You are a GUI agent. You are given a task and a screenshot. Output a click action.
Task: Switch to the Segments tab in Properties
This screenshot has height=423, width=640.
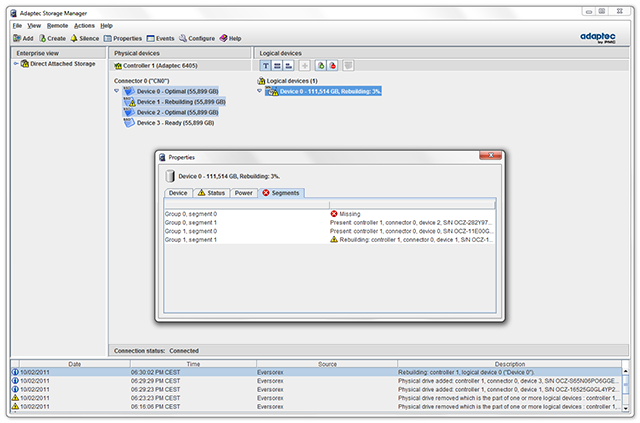[x=281, y=193]
